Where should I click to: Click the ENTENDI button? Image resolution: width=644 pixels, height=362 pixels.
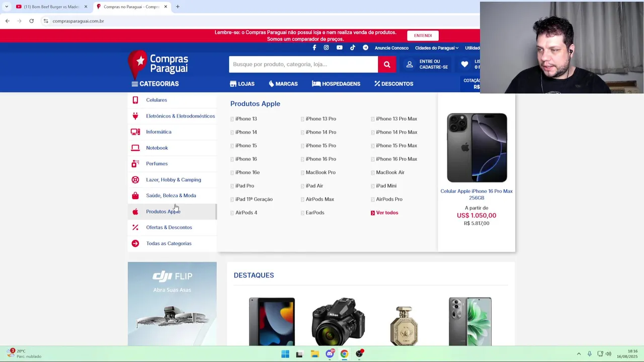click(423, 36)
